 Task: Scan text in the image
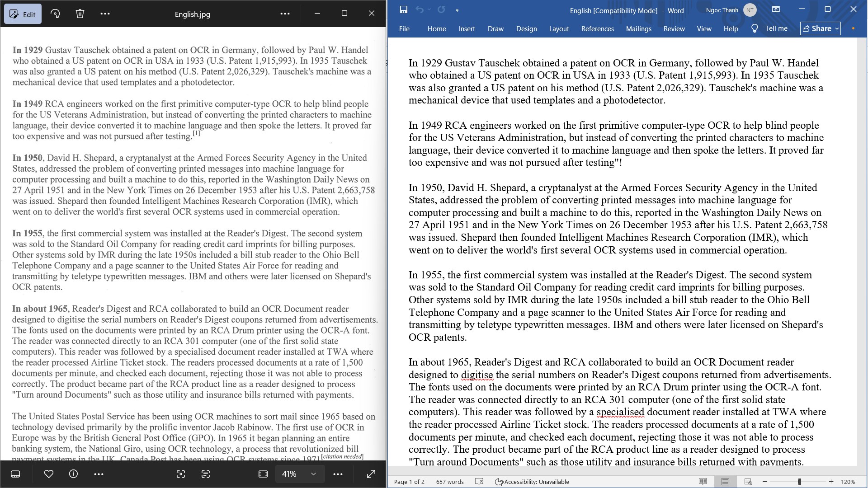206,474
